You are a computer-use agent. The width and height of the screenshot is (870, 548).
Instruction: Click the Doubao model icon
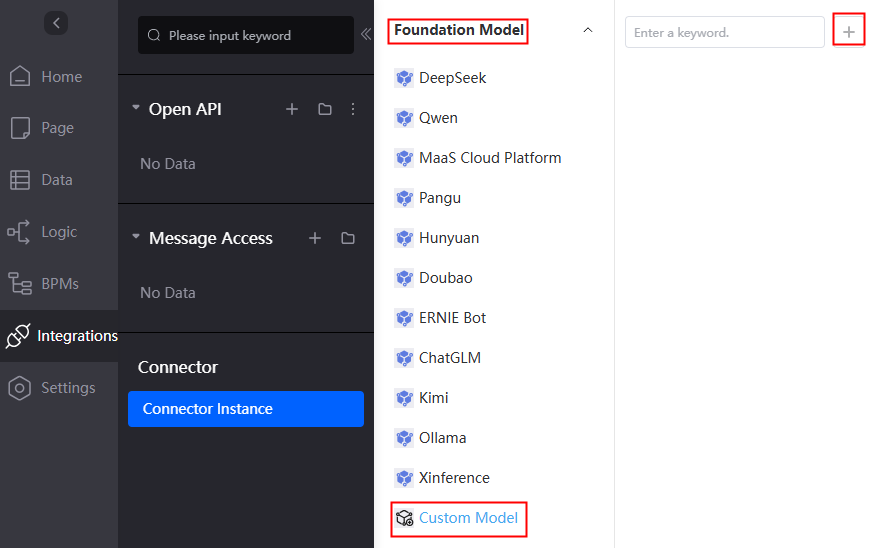click(404, 278)
